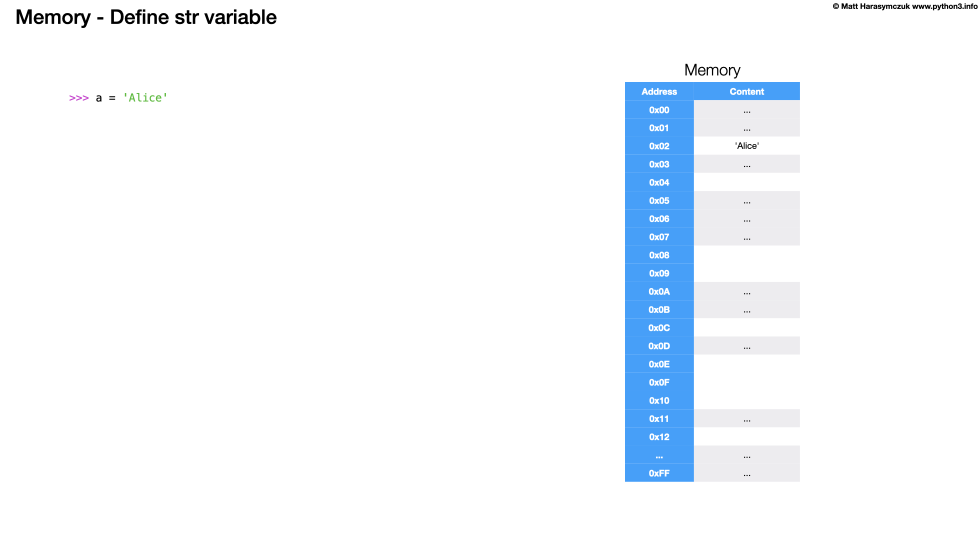980x540 pixels.
Task: Select address cell 0x08
Action: click(x=659, y=255)
